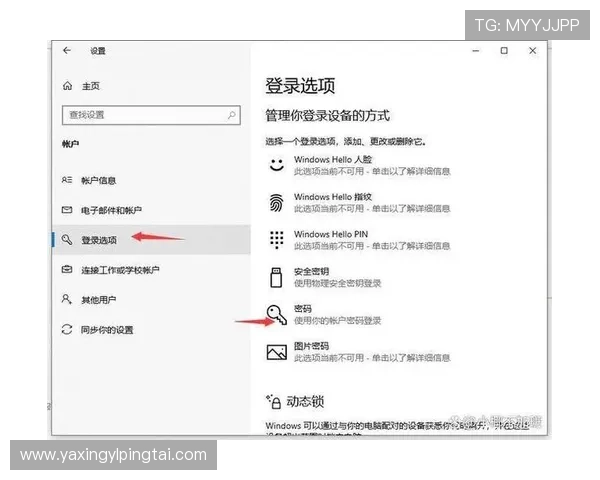Click the 帐户 section label
600x480 pixels.
[x=70, y=144]
